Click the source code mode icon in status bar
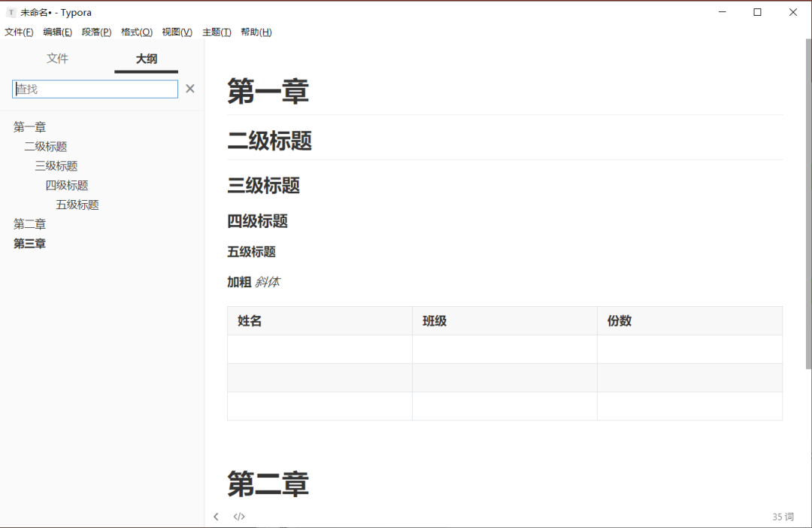The width and height of the screenshot is (812, 528). (x=239, y=517)
